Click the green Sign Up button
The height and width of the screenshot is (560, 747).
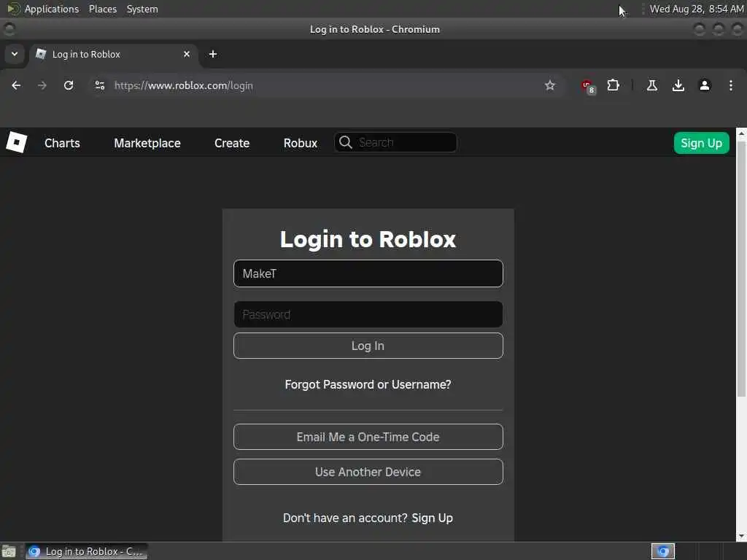tap(701, 143)
